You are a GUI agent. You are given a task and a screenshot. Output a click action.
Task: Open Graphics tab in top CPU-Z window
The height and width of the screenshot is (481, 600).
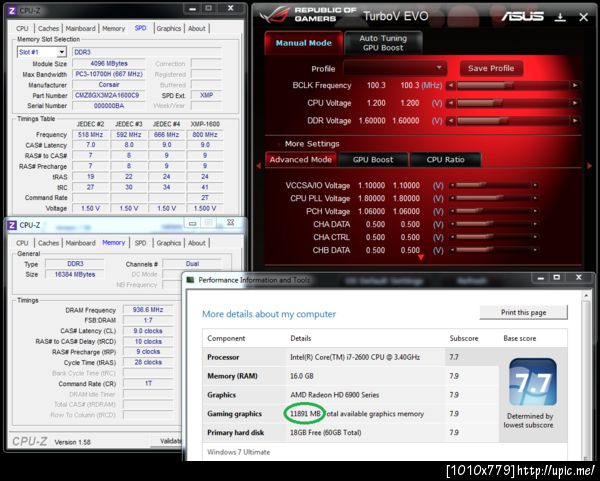coord(169,28)
